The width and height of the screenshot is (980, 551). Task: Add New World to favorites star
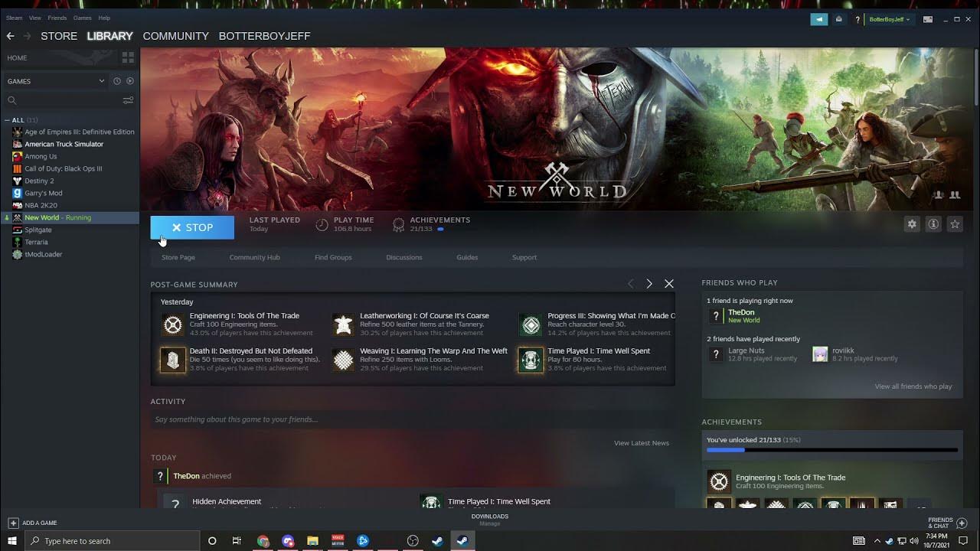click(955, 224)
